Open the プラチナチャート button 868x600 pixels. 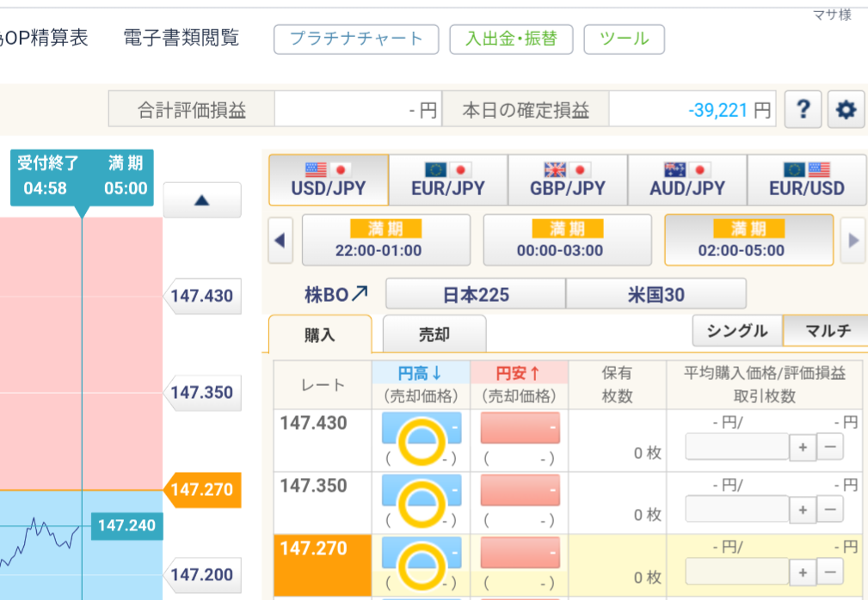click(356, 39)
